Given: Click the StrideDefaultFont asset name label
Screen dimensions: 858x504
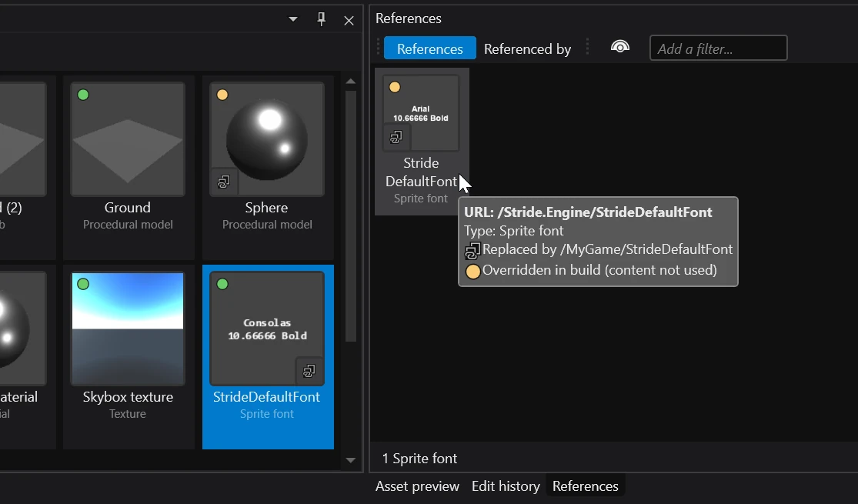Looking at the screenshot, I should coord(266,397).
